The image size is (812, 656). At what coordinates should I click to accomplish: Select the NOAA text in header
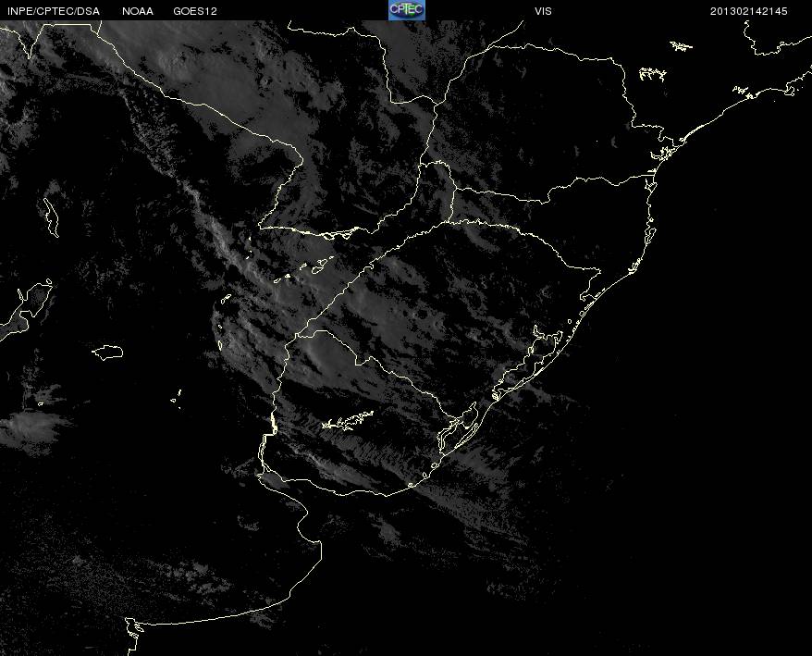[138, 11]
